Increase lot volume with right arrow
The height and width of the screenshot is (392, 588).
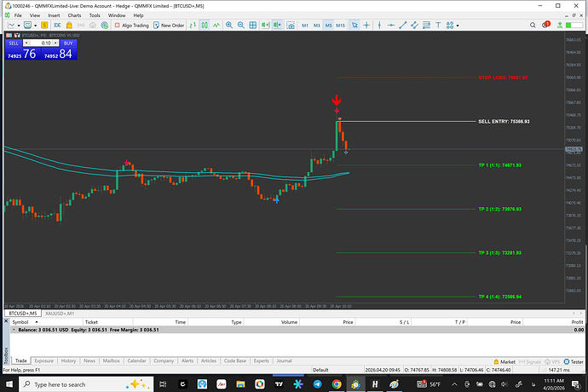point(55,43)
